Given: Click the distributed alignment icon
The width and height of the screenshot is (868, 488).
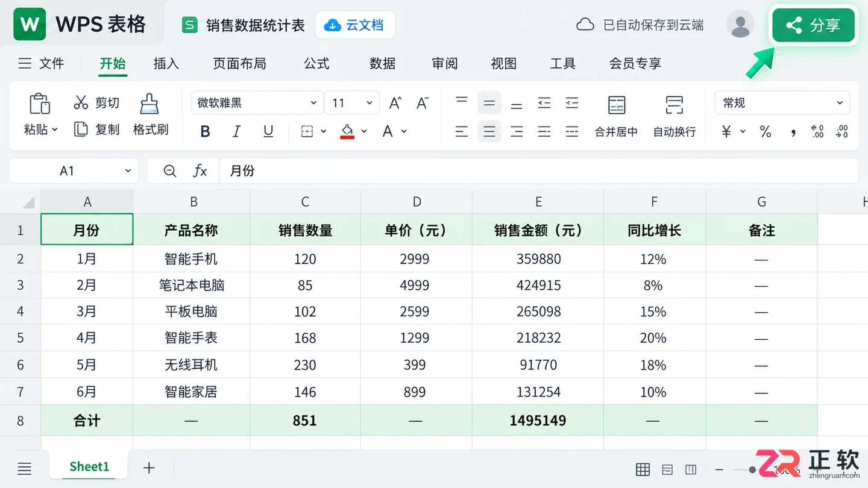Looking at the screenshot, I should pyautogui.click(x=572, y=131).
